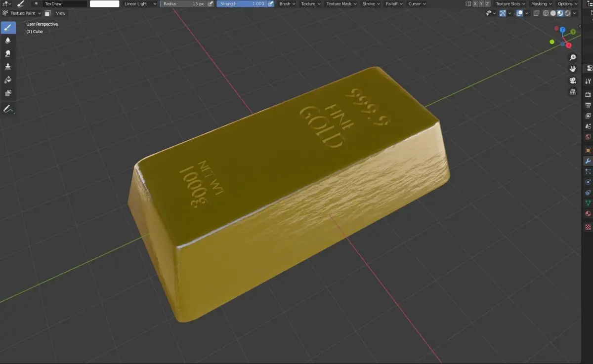593x364 pixels.
Task: Toggle pen pressure for Strength
Action: pos(271,3)
